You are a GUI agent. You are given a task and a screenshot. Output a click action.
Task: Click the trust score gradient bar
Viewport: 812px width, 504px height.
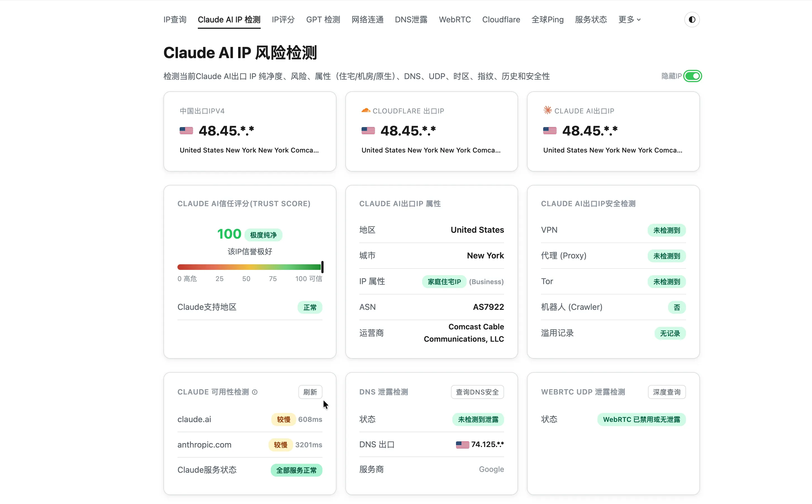pos(249,267)
